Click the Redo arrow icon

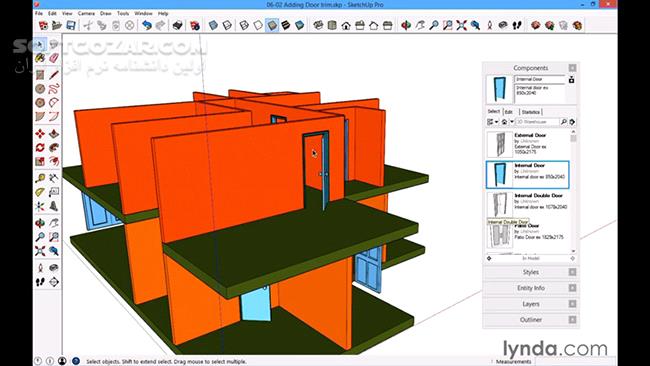click(x=160, y=26)
